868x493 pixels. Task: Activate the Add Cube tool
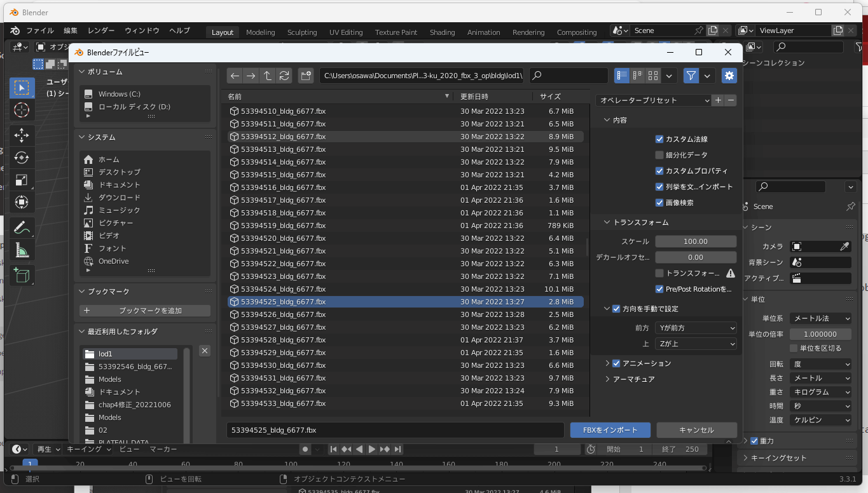pyautogui.click(x=22, y=275)
